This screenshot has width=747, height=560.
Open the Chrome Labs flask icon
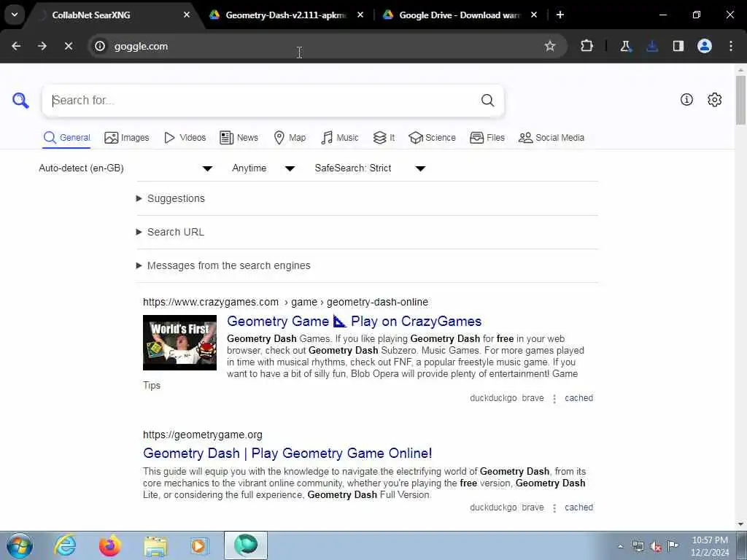pyautogui.click(x=625, y=46)
